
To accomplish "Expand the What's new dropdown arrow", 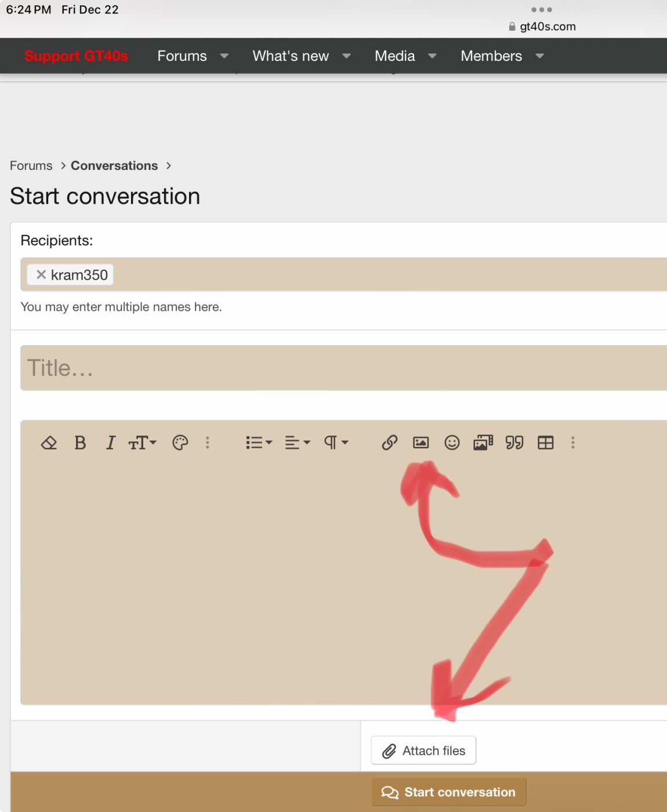I will click(x=347, y=56).
